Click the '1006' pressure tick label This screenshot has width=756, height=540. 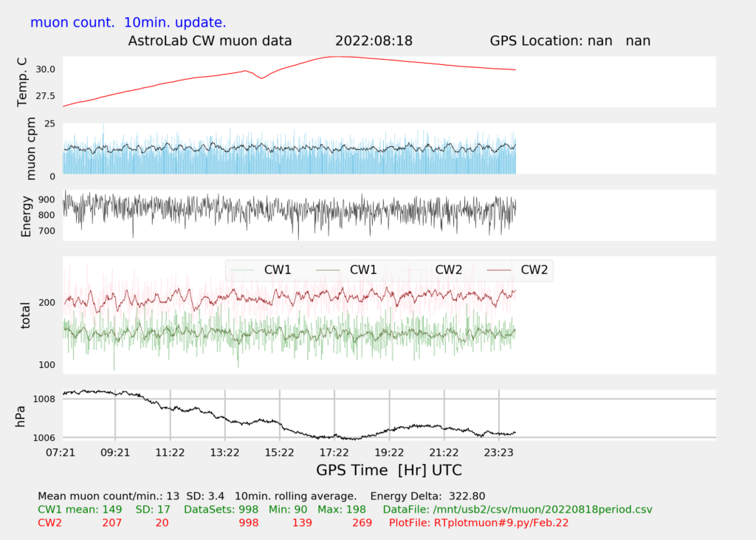[44, 438]
